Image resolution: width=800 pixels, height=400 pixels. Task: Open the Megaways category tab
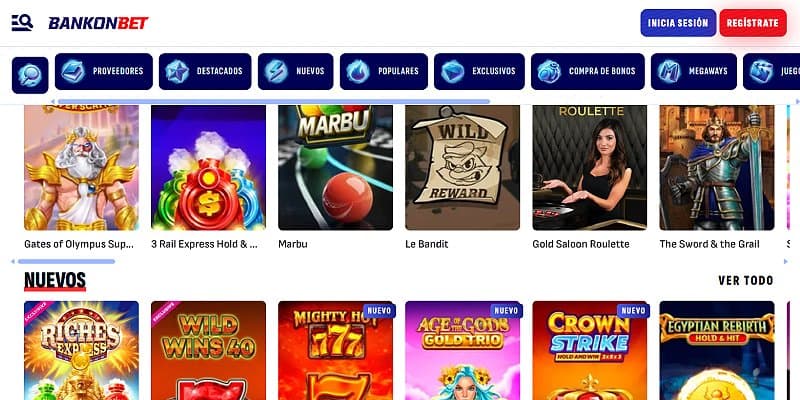pyautogui.click(x=694, y=71)
